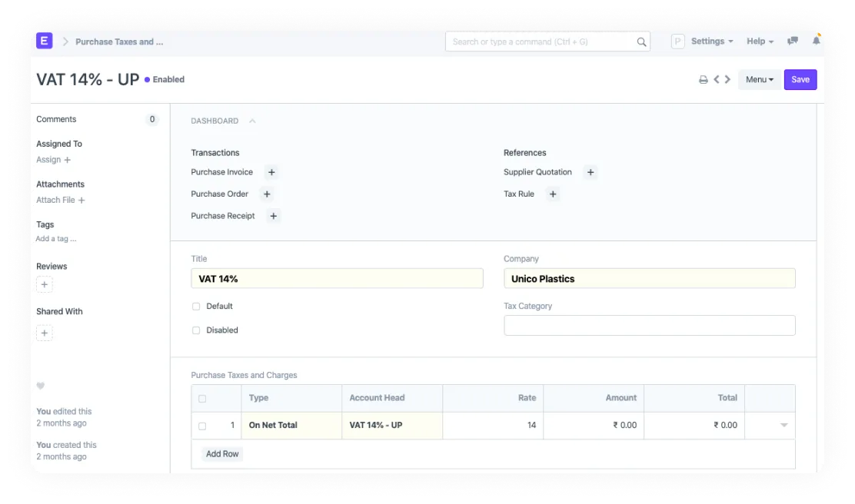This screenshot has width=855, height=504.
Task: Open the Menu dropdown button
Action: 759,80
